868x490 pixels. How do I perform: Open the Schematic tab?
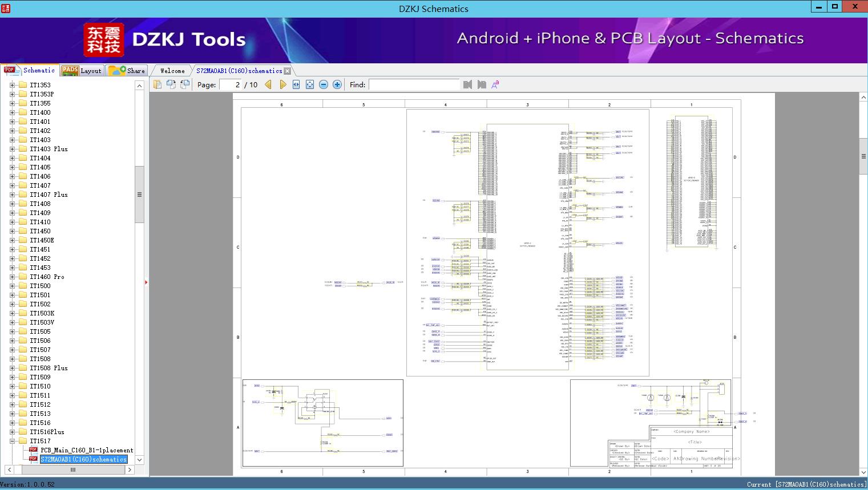tap(30, 70)
